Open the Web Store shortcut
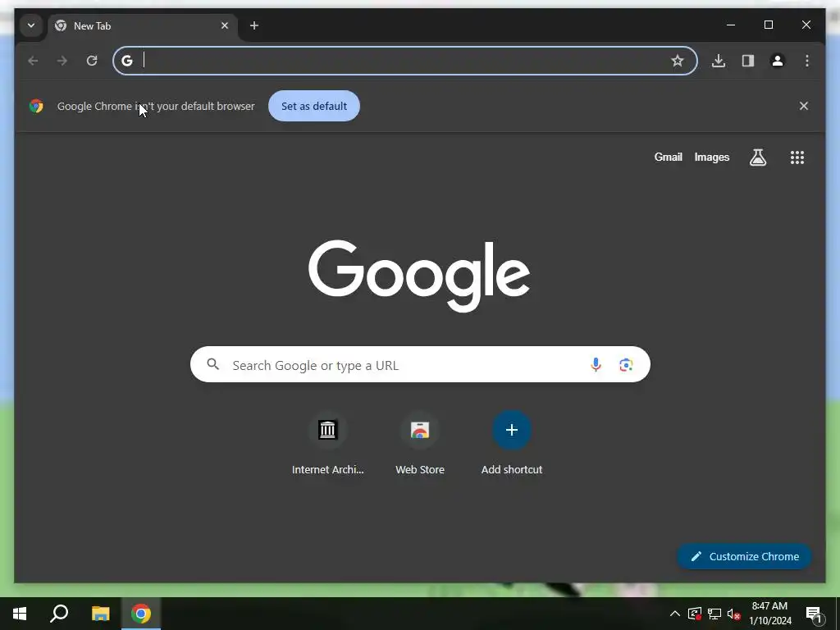 click(x=420, y=444)
